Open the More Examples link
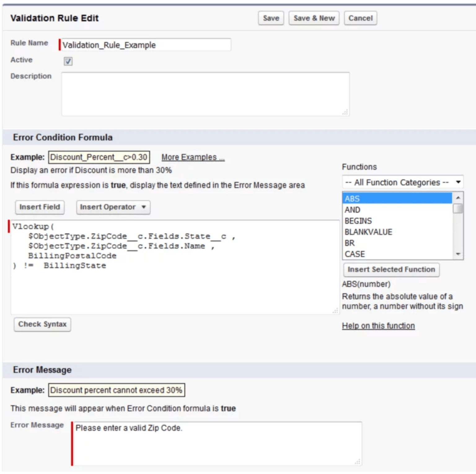The height and width of the screenshot is (474, 476). click(x=192, y=157)
